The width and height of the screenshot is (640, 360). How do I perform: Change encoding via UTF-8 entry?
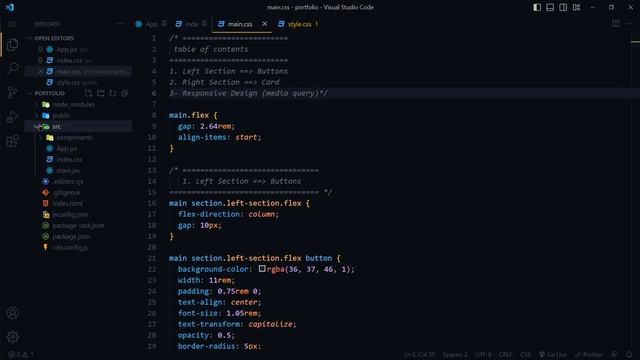click(483, 355)
